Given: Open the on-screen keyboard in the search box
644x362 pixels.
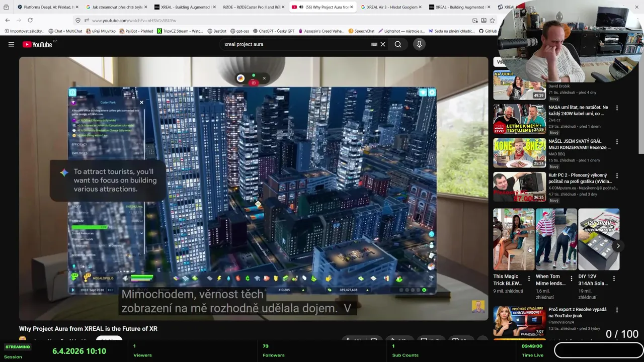Looking at the screenshot, I should (374, 44).
